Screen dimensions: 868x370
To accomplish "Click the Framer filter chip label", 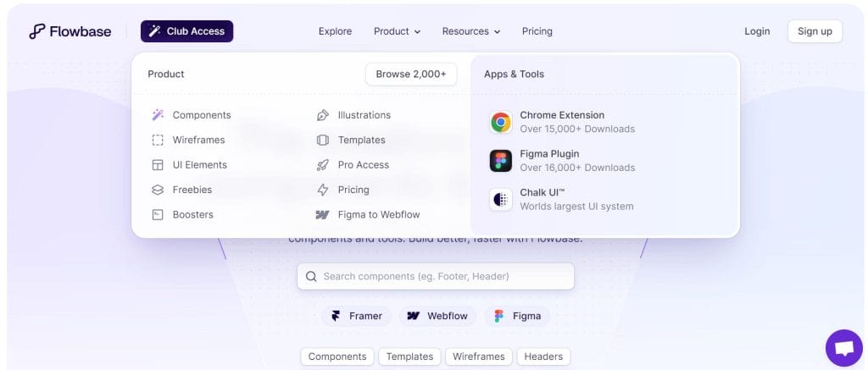I will (x=365, y=316).
